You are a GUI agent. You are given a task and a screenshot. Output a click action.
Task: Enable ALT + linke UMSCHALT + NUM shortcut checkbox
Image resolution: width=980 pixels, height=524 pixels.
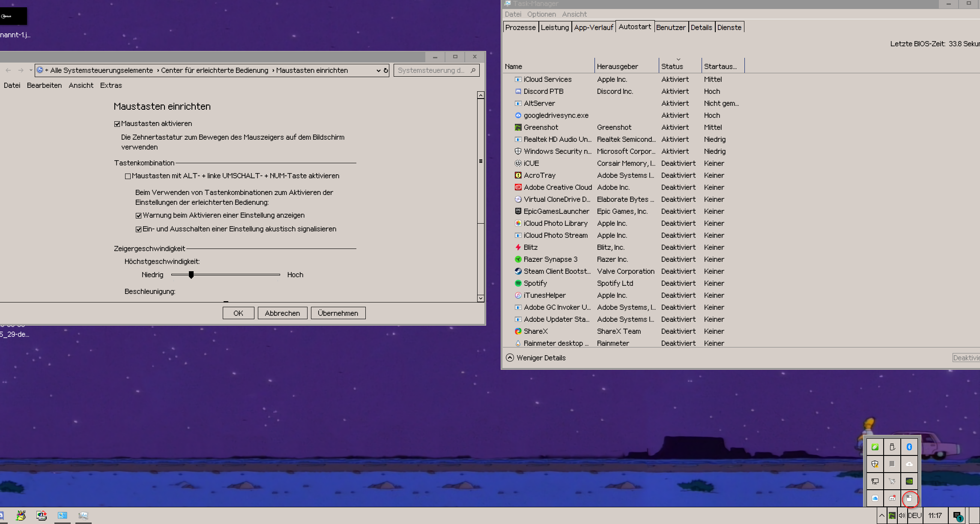click(x=128, y=176)
